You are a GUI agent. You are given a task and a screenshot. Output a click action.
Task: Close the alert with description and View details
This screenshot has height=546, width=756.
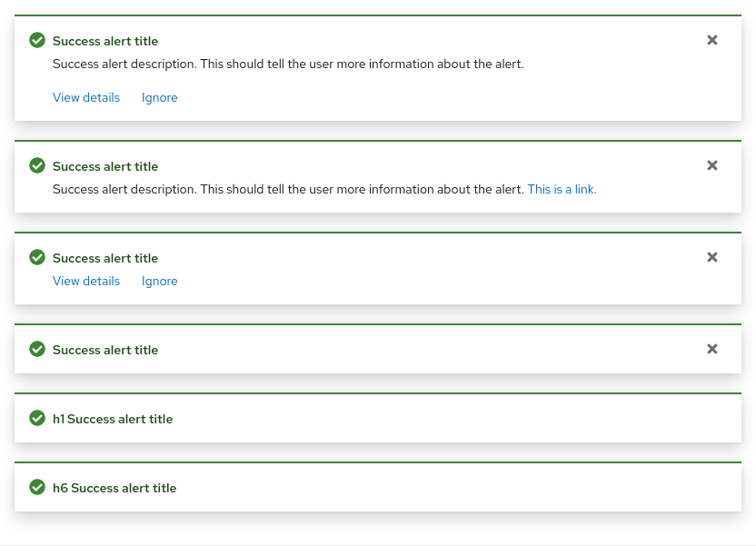(712, 40)
